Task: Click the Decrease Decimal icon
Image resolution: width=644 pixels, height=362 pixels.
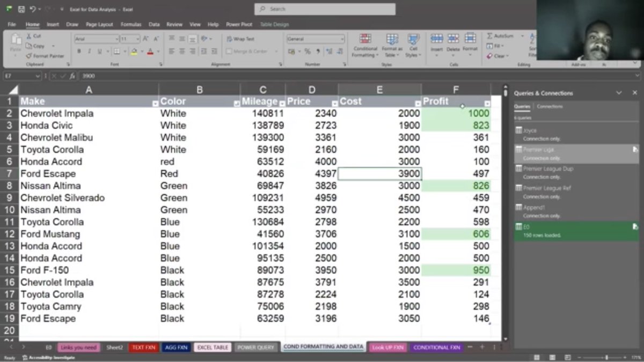Action: point(339,51)
